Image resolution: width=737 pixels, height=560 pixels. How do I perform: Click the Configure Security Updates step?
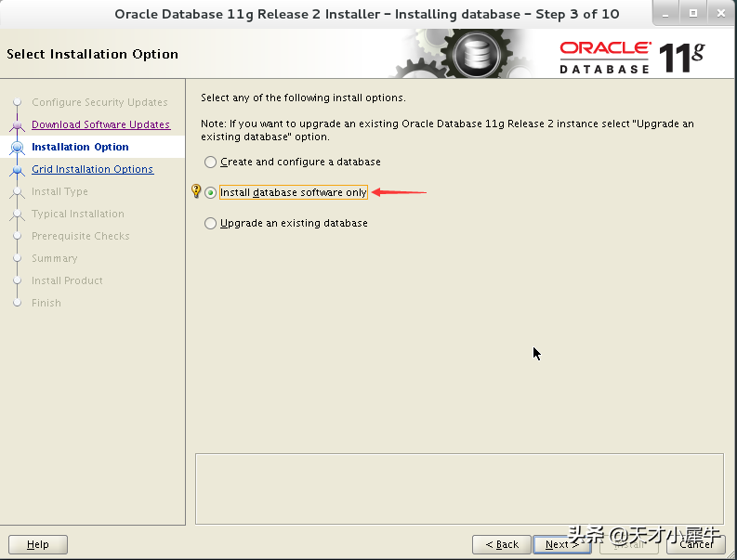99,102
